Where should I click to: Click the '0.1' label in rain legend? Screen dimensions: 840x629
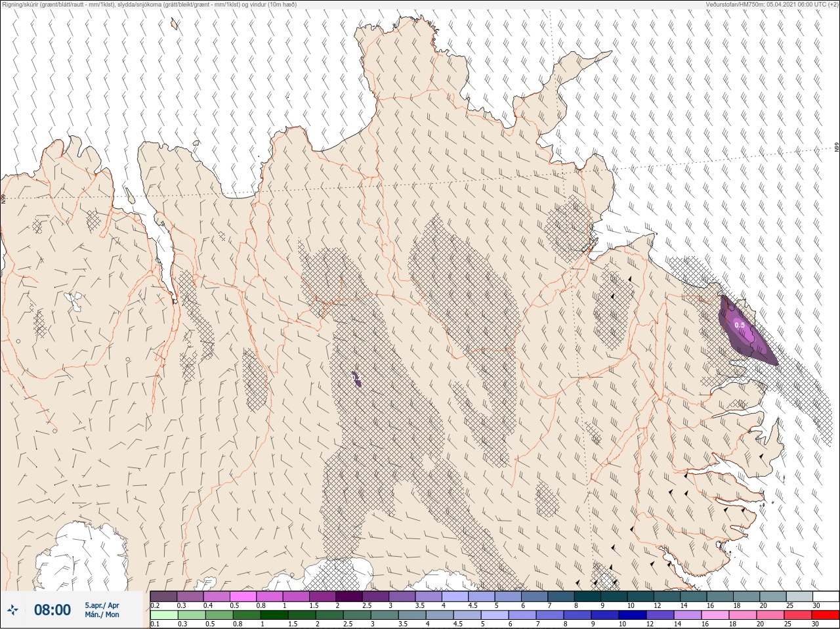pyautogui.click(x=155, y=624)
